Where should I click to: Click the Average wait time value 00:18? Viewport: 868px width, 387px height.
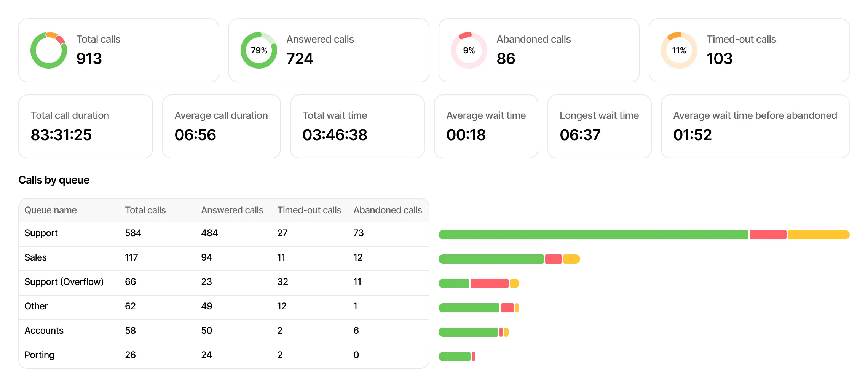[466, 135]
